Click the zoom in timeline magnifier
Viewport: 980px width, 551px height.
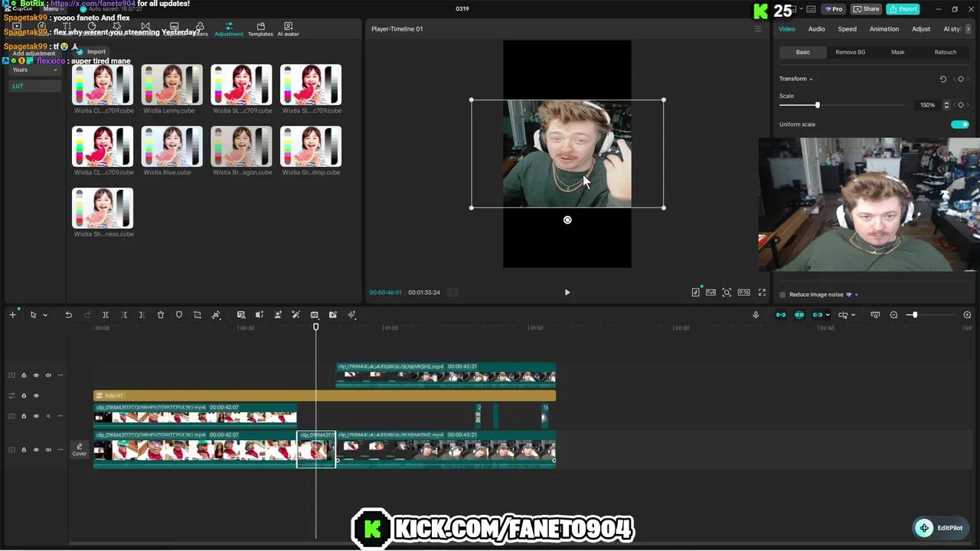967,315
